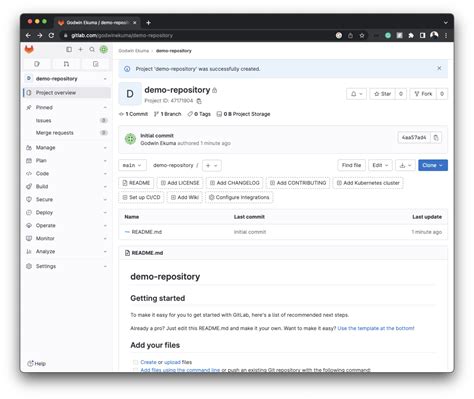Click the demo-repository sidebar project entry
This screenshot has width=474, height=399.
(x=67, y=79)
